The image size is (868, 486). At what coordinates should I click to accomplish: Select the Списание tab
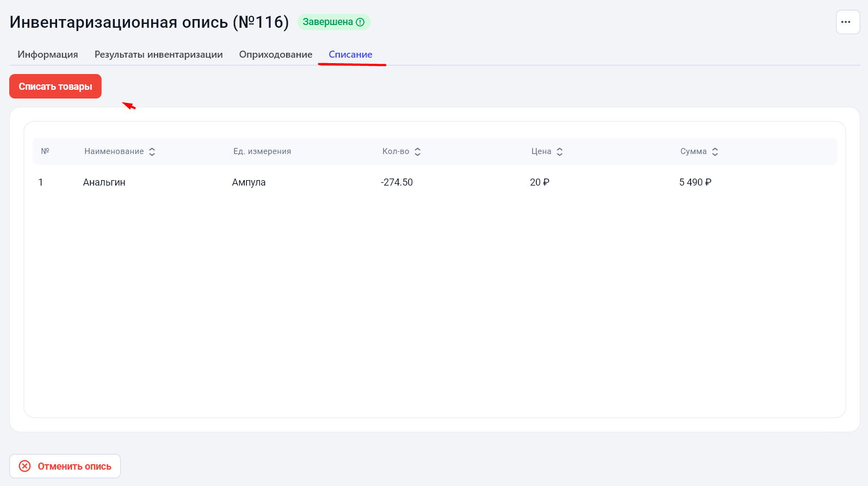click(351, 54)
